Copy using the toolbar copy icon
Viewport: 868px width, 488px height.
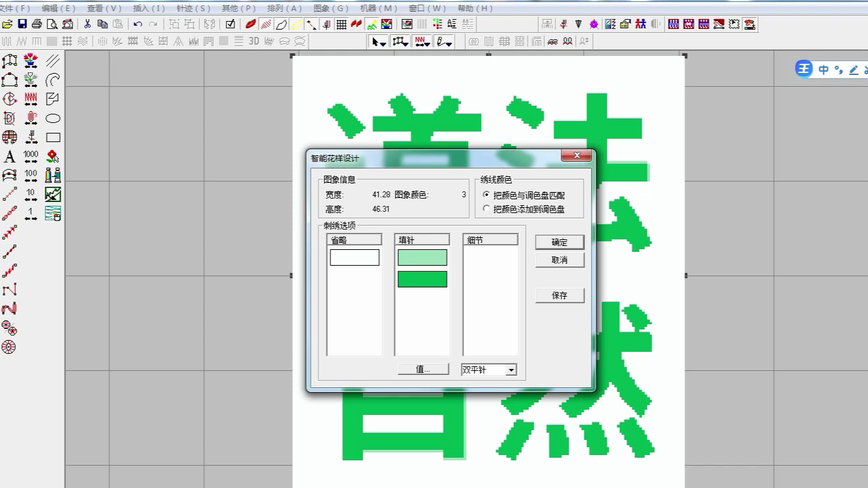(102, 24)
